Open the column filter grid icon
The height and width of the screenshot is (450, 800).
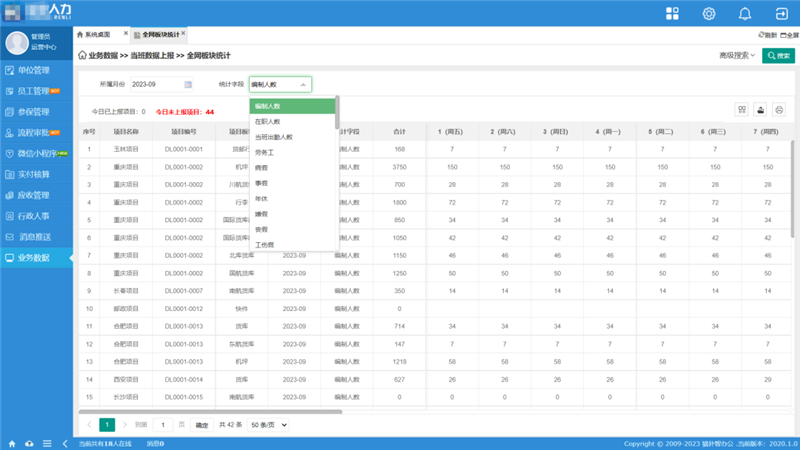(x=742, y=110)
